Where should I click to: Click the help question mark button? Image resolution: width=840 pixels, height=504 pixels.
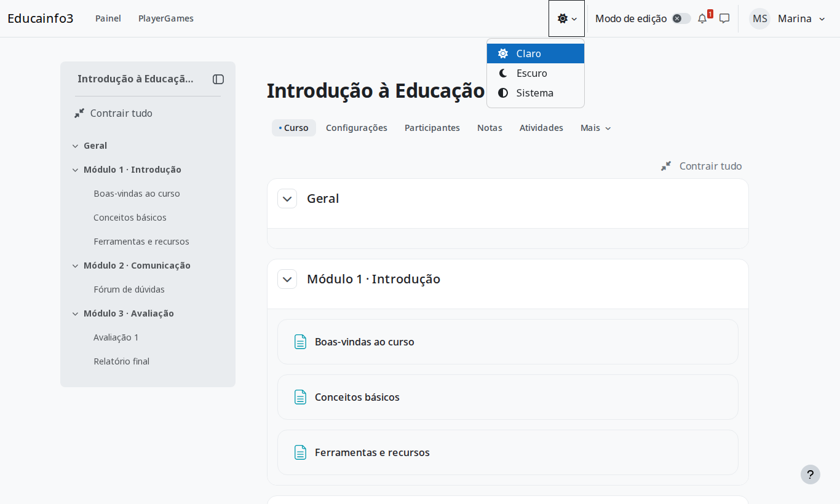pyautogui.click(x=810, y=474)
